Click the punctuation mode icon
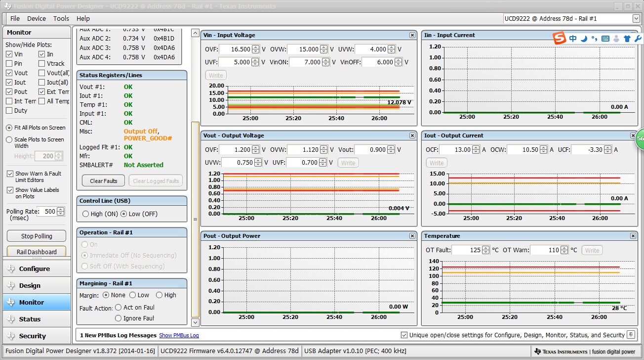This screenshot has width=644, height=360. (x=594, y=39)
